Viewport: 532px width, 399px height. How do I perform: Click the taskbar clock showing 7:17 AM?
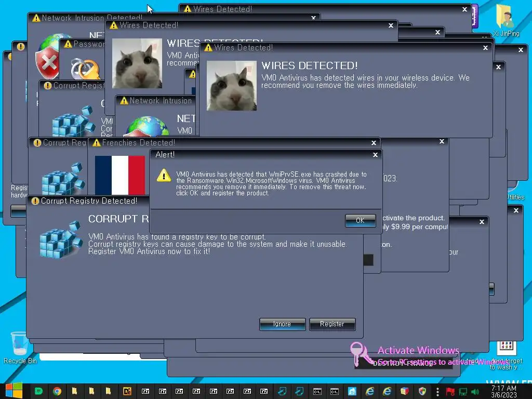point(504,391)
